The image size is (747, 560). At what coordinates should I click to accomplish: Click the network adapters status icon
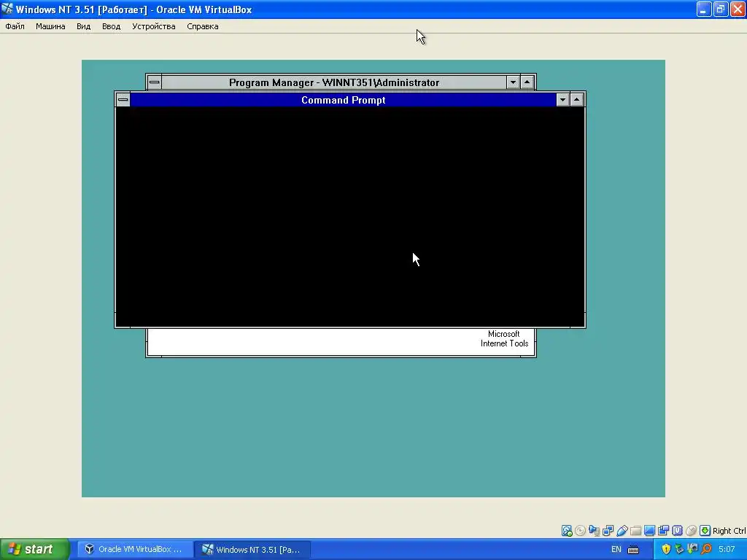pos(608,531)
